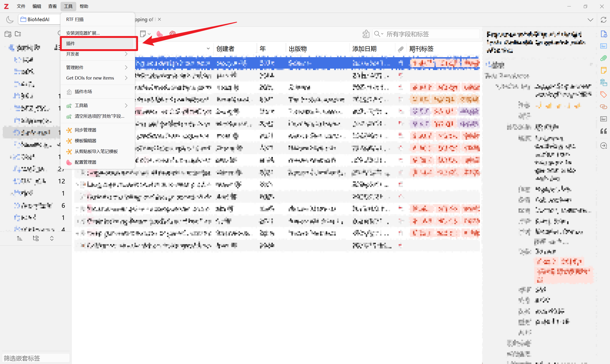Click the 插件市场 menu item
The width and height of the screenshot is (610, 364).
[x=83, y=92]
